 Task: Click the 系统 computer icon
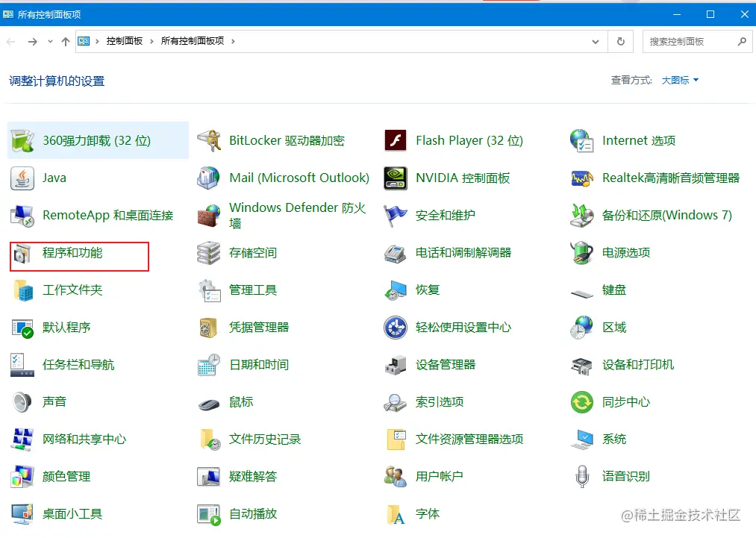coord(582,440)
